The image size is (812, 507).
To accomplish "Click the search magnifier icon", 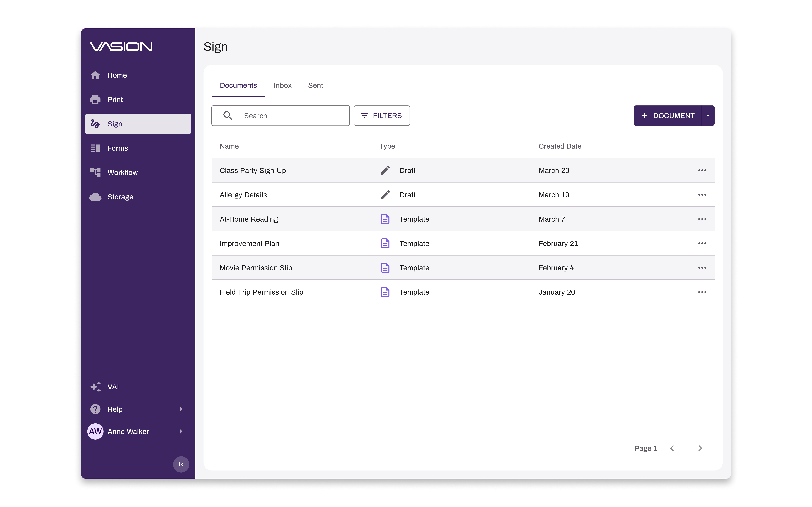I will pyautogui.click(x=228, y=115).
